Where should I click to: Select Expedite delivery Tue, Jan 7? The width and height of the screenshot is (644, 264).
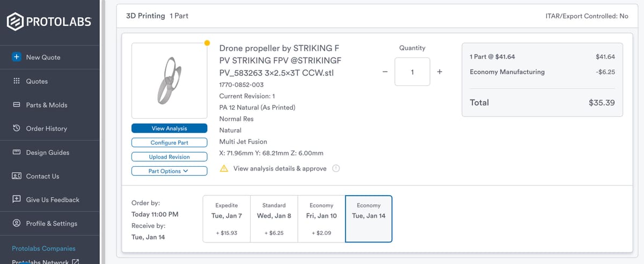[226, 219]
